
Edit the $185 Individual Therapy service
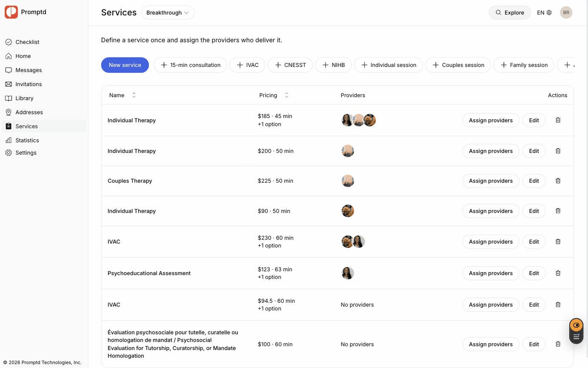[x=534, y=120]
